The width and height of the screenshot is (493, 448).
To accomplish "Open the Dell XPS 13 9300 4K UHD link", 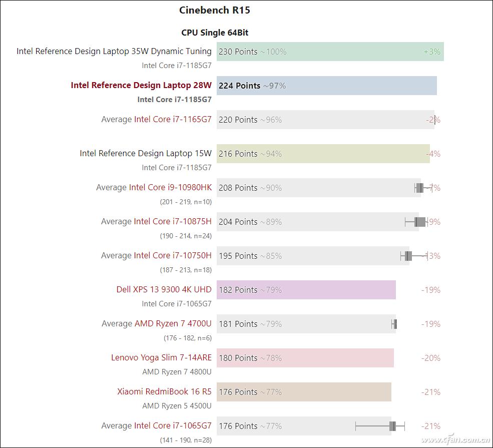I will pos(164,290).
